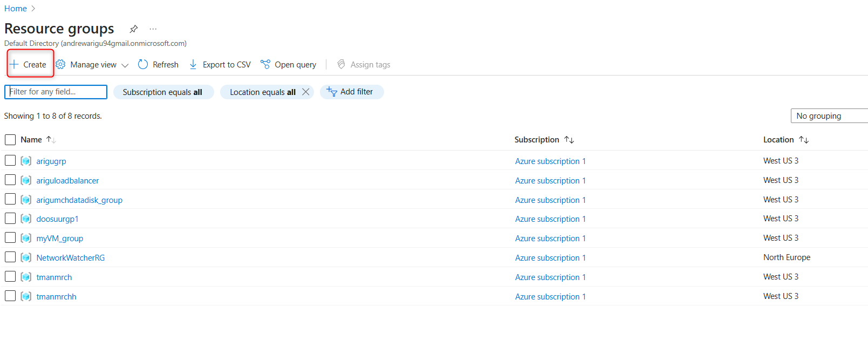The width and height of the screenshot is (868, 354).
Task: Open the myVM_group resource group
Action: [60, 239]
